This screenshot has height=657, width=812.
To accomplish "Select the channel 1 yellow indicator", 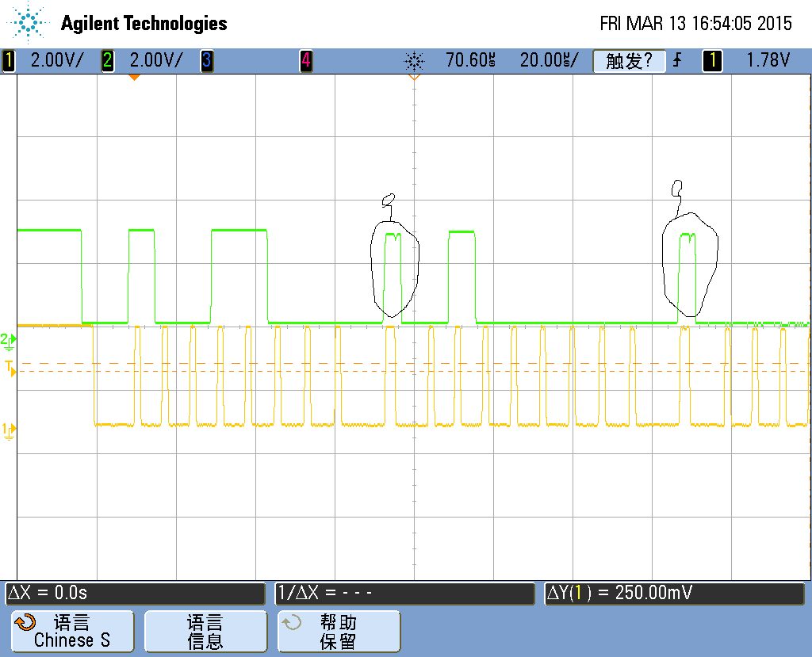I will [9, 60].
